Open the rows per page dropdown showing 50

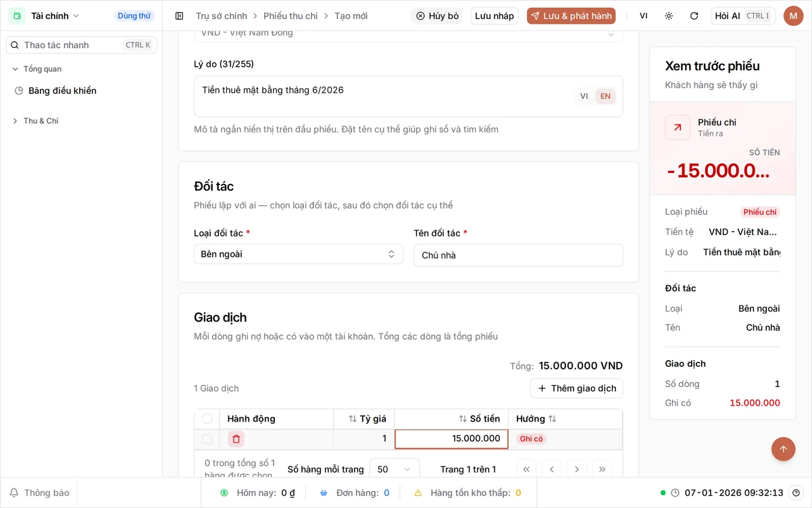[395, 469]
